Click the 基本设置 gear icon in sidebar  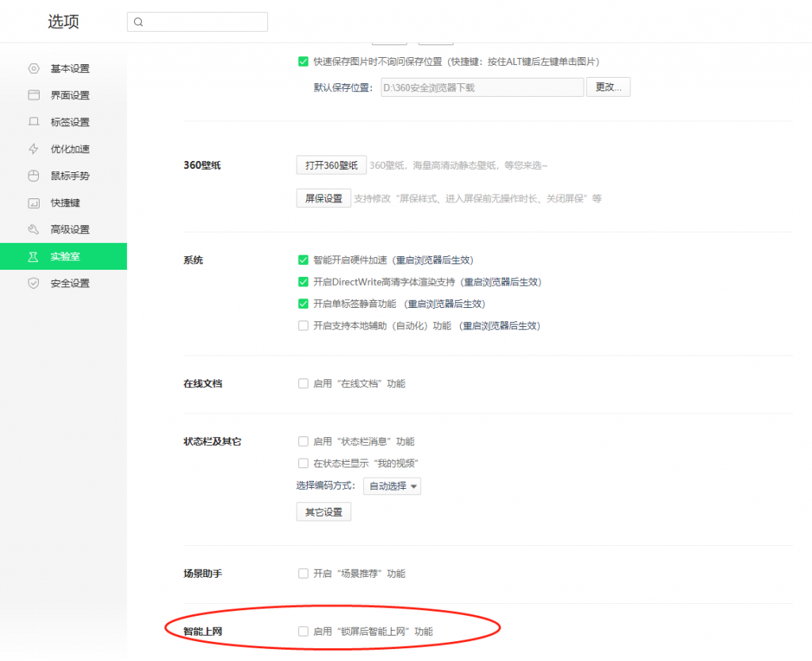33,68
